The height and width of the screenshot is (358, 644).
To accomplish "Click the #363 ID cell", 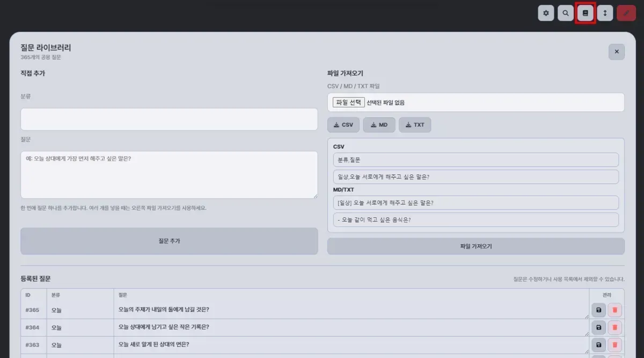I will point(34,345).
